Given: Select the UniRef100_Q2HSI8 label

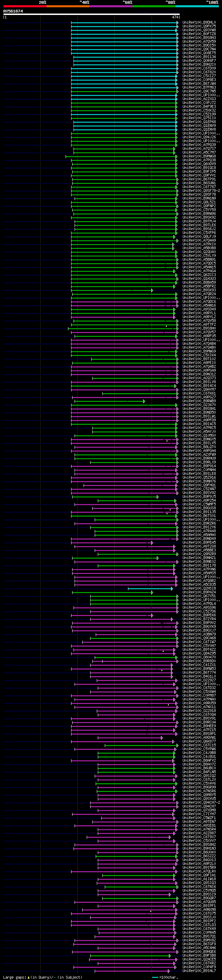Looking at the screenshot, I should pos(199,589).
